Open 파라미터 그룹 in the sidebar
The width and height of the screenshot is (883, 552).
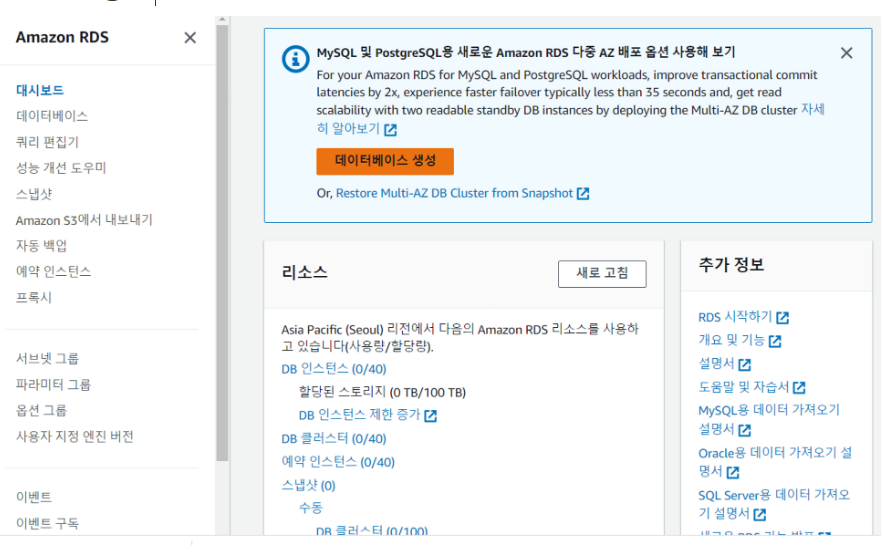click(x=53, y=385)
